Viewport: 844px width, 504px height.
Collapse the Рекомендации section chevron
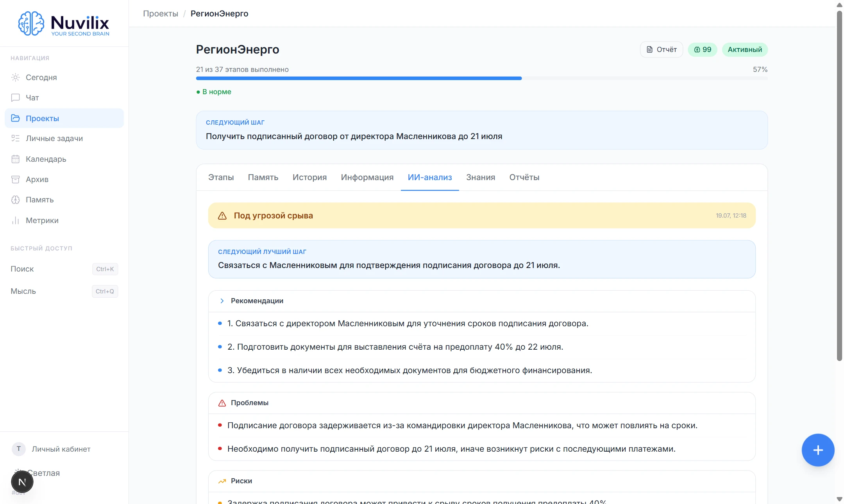click(x=222, y=301)
